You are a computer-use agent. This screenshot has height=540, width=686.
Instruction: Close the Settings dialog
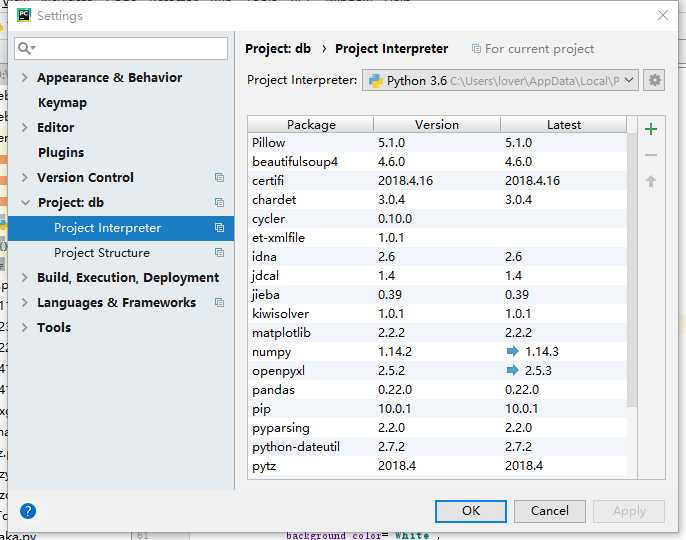point(663,15)
